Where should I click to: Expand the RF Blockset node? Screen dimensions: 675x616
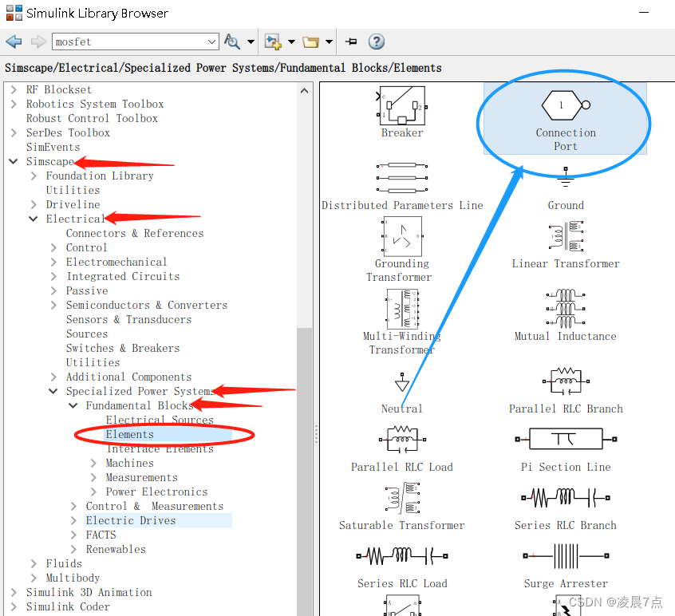[x=14, y=89]
